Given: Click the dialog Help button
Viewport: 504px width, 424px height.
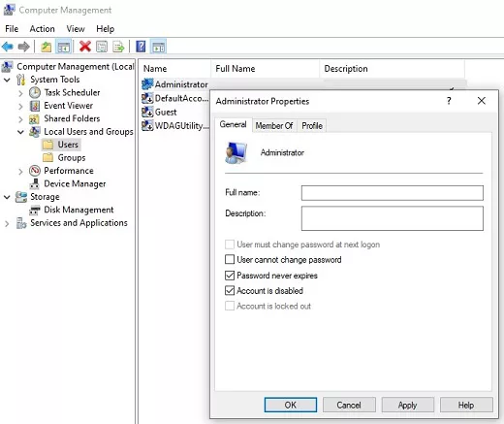Looking at the screenshot, I should point(466,405).
